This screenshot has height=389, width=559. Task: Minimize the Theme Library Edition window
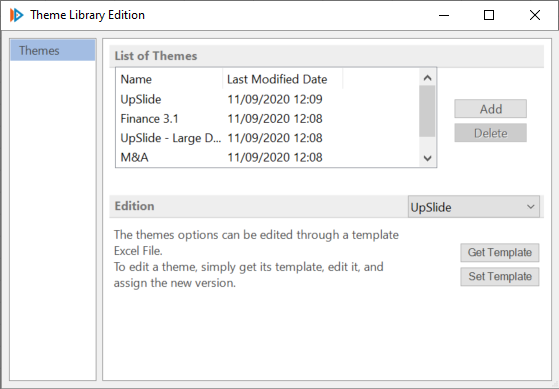[x=444, y=15]
